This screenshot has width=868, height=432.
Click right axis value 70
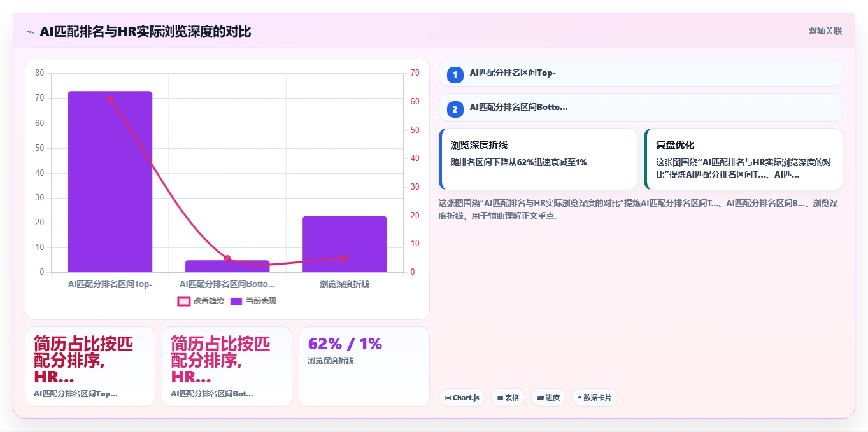pos(415,73)
